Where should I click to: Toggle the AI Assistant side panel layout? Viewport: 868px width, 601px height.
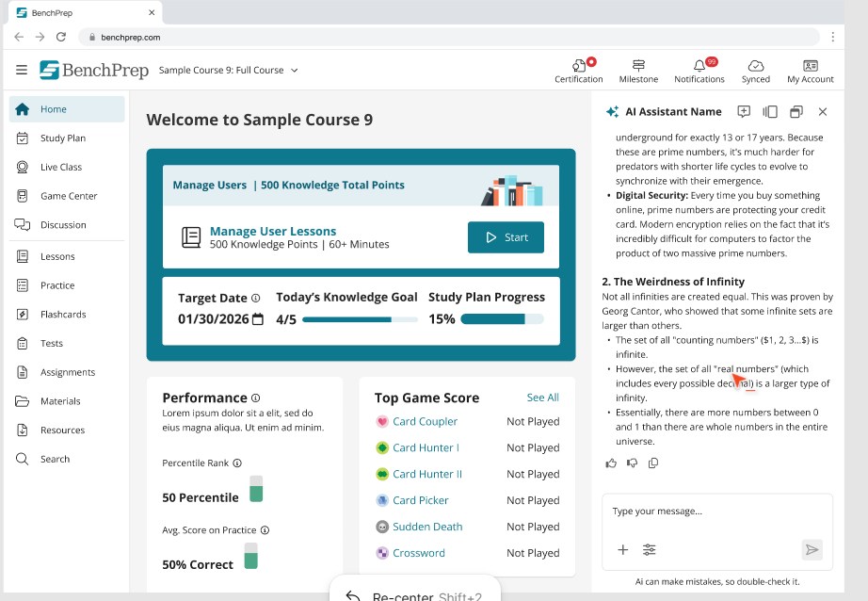click(770, 111)
